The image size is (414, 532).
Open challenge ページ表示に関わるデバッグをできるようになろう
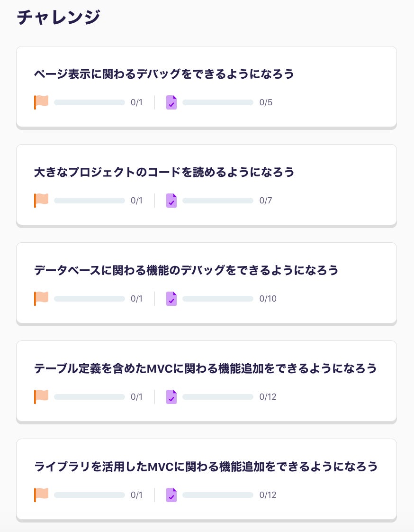[164, 74]
